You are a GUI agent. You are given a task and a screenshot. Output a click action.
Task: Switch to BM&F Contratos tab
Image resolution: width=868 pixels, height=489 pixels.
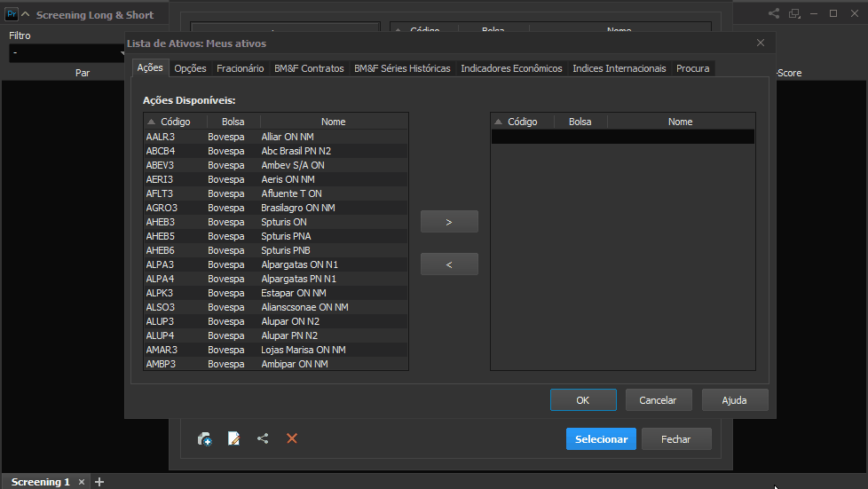pos(309,68)
